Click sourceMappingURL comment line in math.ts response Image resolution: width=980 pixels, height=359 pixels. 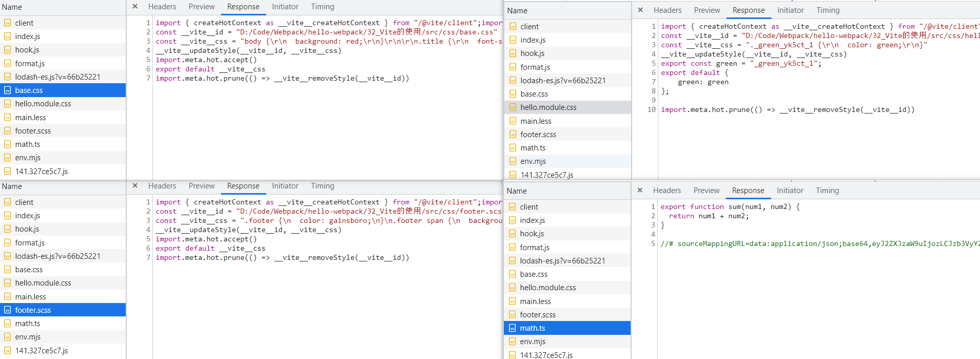[x=820, y=244]
